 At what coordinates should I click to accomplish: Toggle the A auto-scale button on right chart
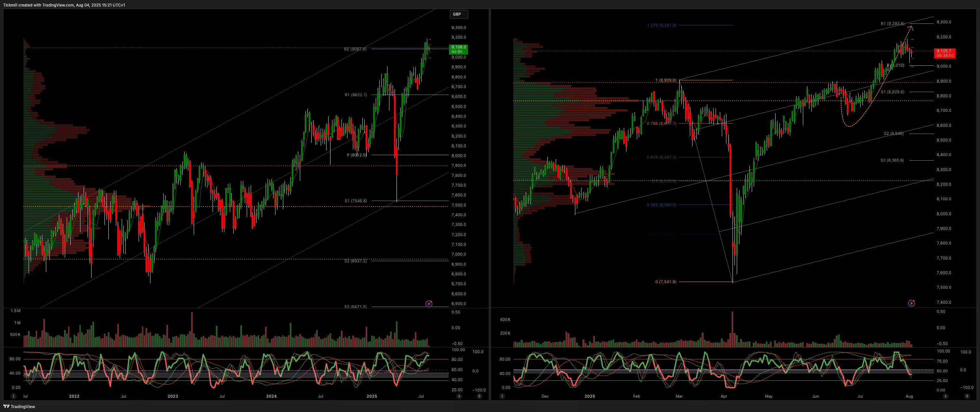pyautogui.click(x=945, y=396)
